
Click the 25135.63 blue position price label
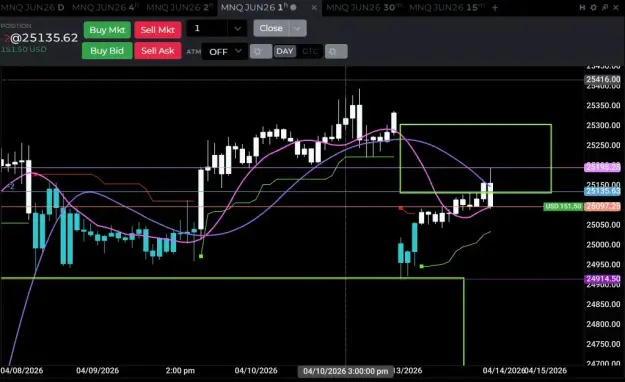coord(603,191)
